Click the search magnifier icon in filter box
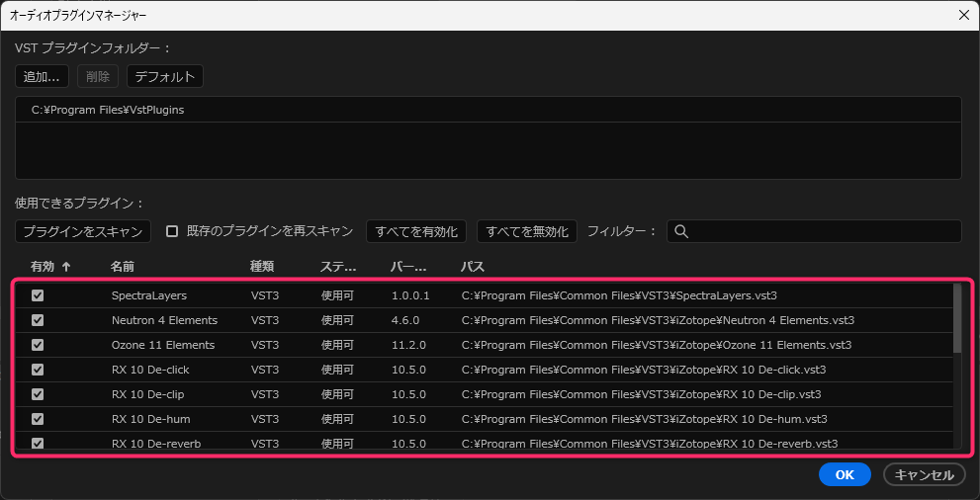The image size is (980, 500). coord(680,231)
